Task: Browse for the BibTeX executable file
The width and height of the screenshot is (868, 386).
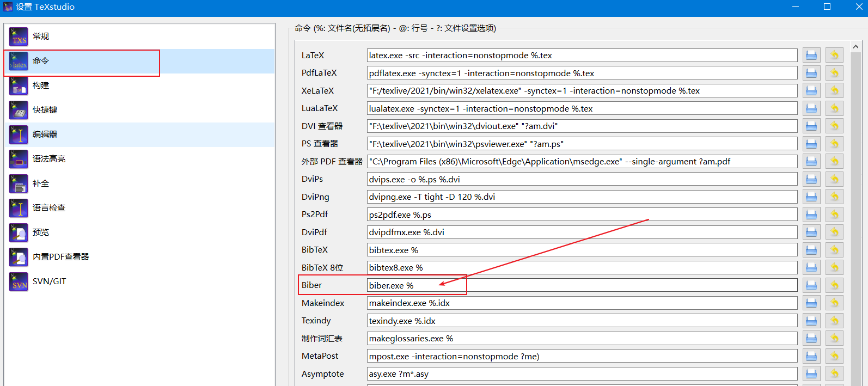Action: coord(811,250)
